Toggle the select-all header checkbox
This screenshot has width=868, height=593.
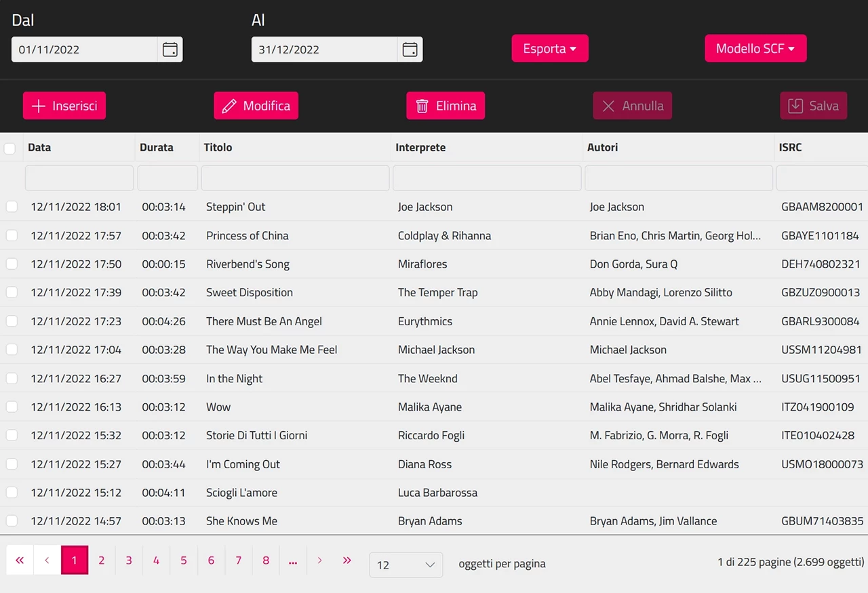coord(9,148)
